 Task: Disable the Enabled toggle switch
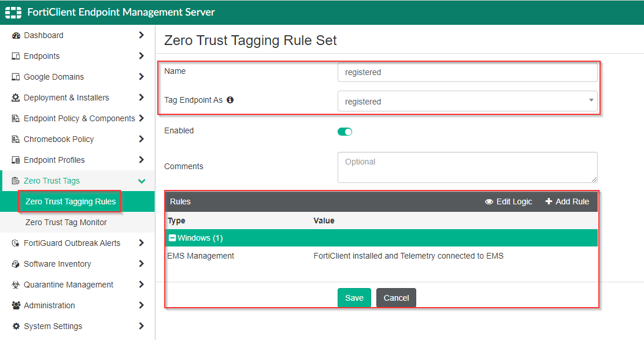(345, 132)
